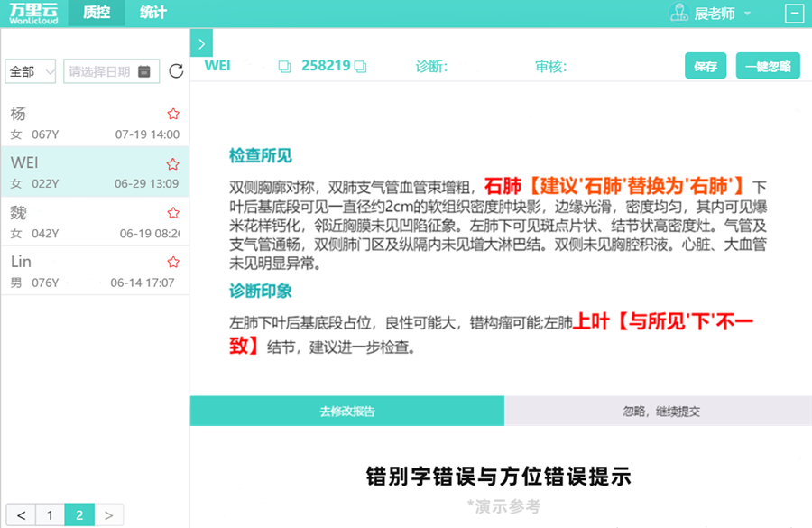The image size is (812, 528).
Task: Copy patient name WEI using copy icon
Action: point(284,66)
